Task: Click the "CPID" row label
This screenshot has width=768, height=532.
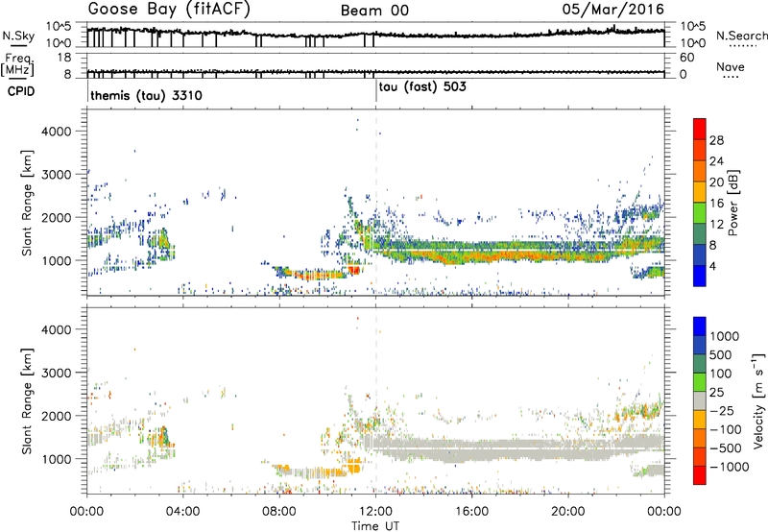Action: tap(21, 91)
